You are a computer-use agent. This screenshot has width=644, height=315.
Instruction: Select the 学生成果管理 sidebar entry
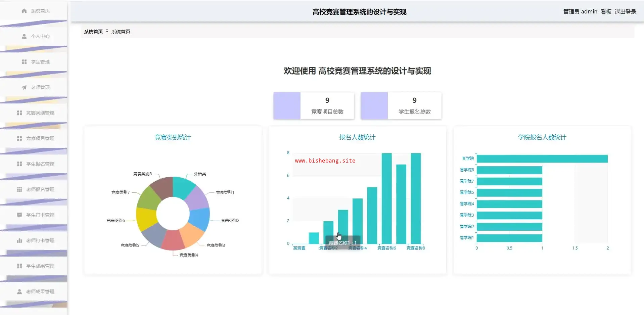click(40, 266)
